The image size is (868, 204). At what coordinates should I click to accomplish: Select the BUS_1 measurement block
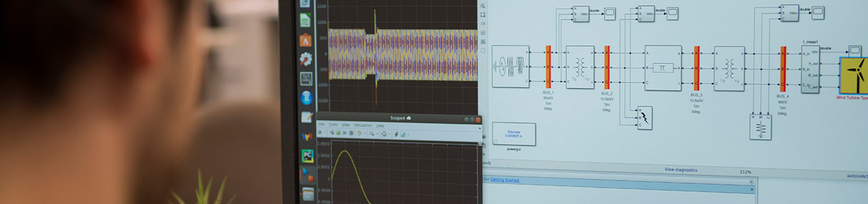548,67
